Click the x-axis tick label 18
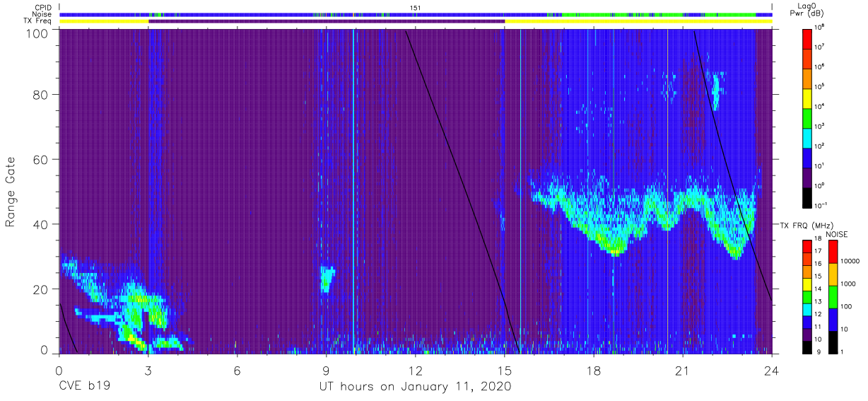 tap(594, 370)
